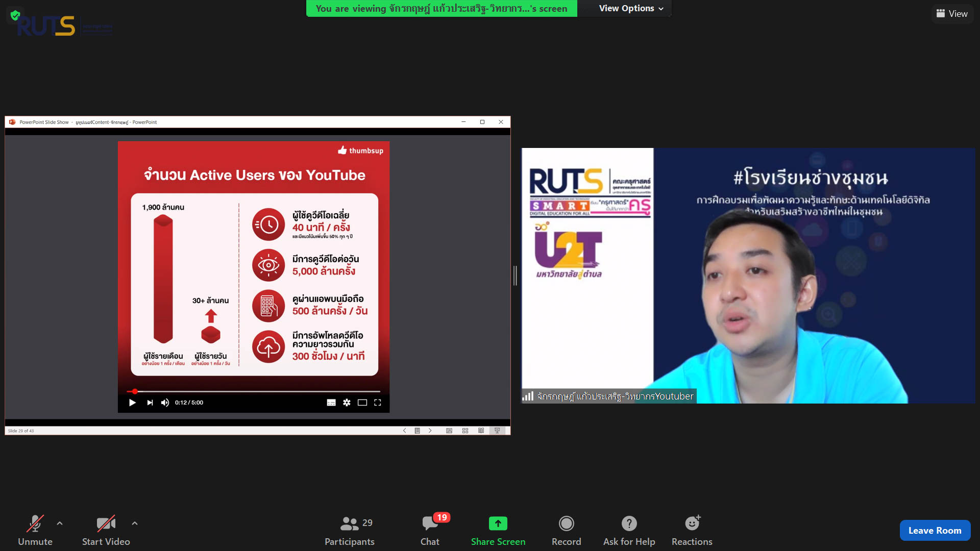The width and height of the screenshot is (980, 551).
Task: Minimize the PowerPoint Slide Show window
Action: point(463,122)
